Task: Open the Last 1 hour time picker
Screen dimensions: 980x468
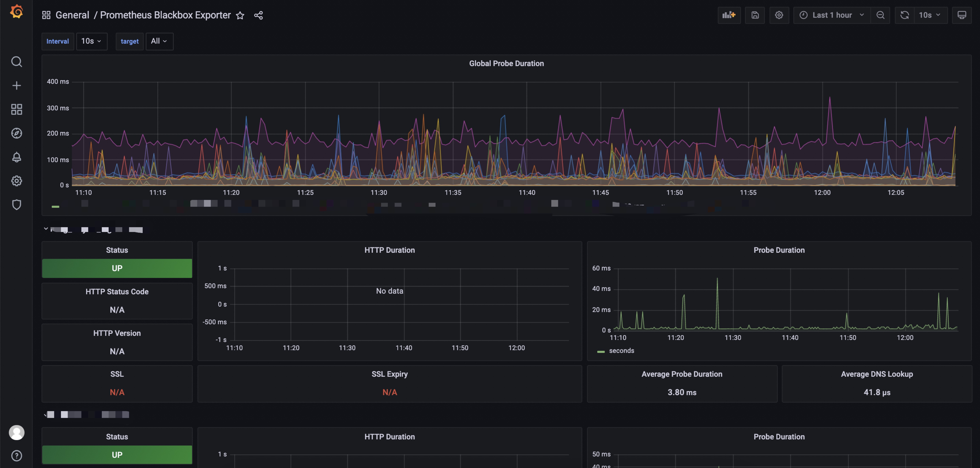Action: coord(832,15)
